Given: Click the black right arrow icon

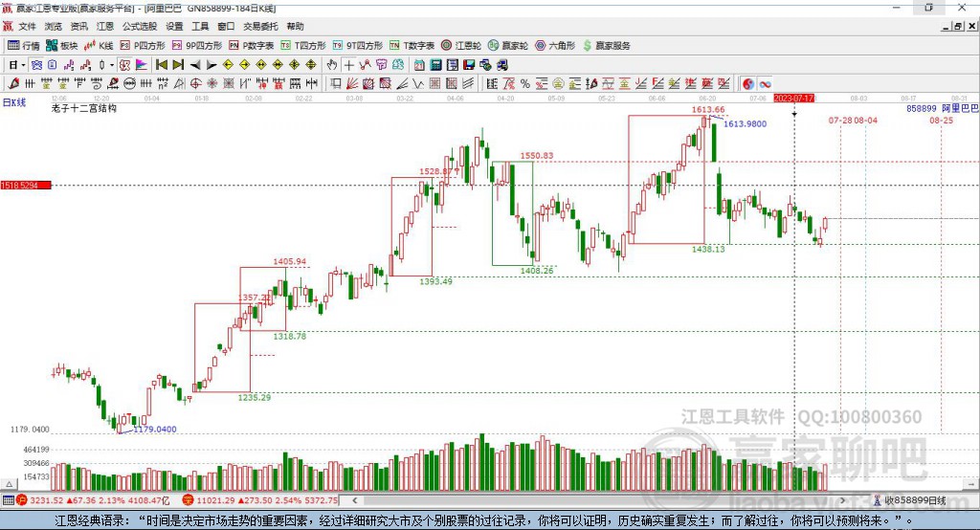Looking at the screenshot, I should point(212,65).
